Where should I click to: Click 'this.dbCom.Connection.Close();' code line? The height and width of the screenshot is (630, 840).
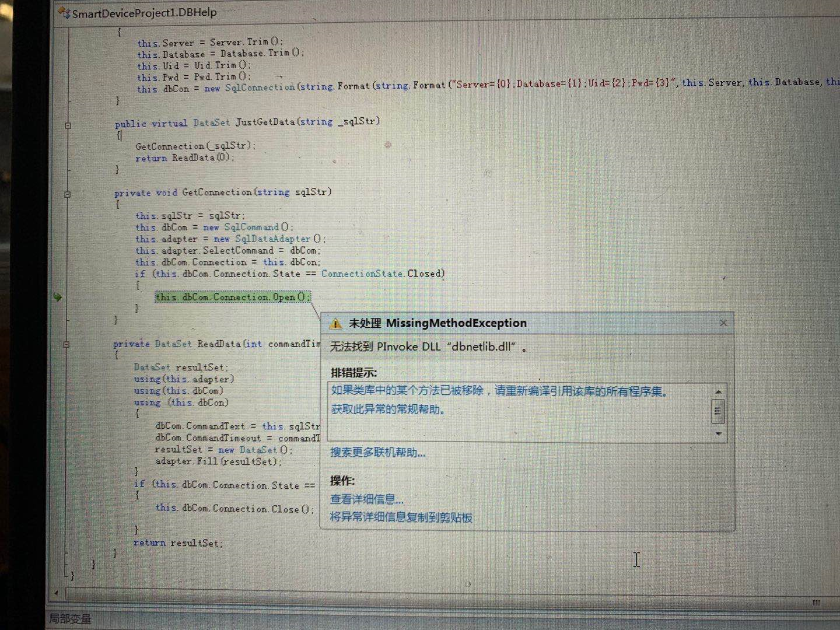(235, 509)
